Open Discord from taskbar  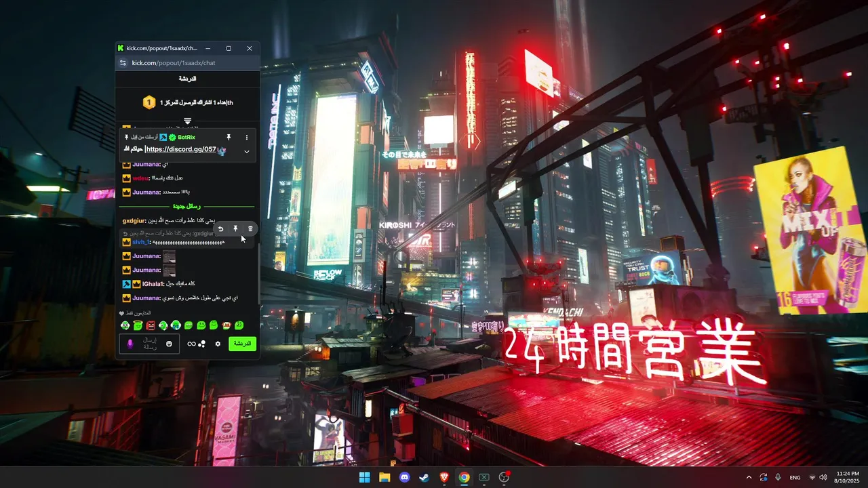pyautogui.click(x=405, y=477)
